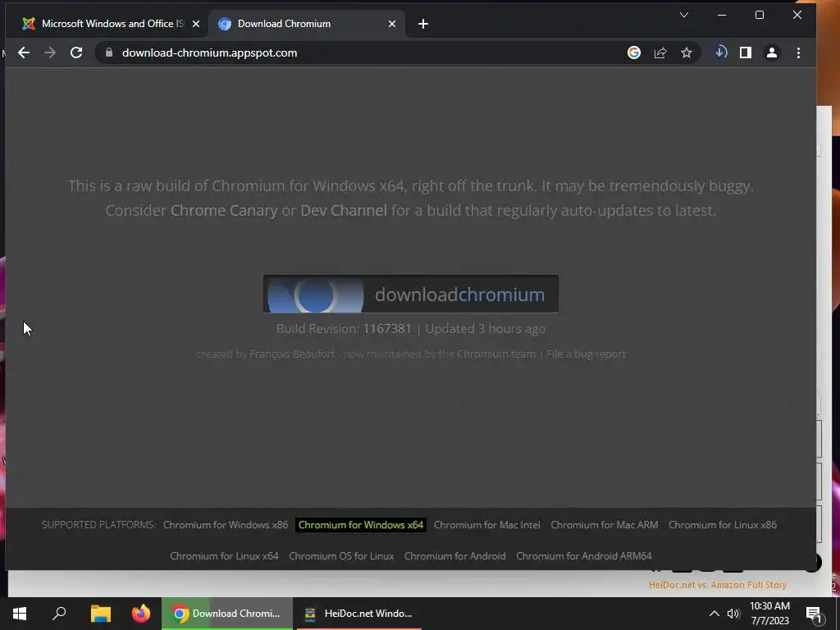Select Chromium for Linux x86 platform

click(722, 525)
